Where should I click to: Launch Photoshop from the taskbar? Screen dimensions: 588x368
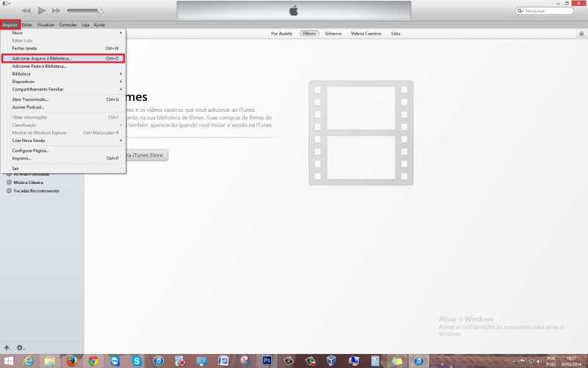coord(268,361)
